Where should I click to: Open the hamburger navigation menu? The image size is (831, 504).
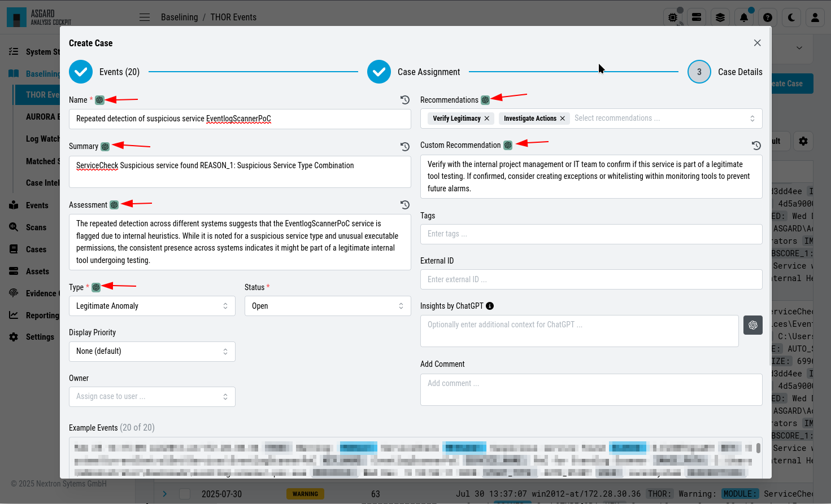(145, 17)
